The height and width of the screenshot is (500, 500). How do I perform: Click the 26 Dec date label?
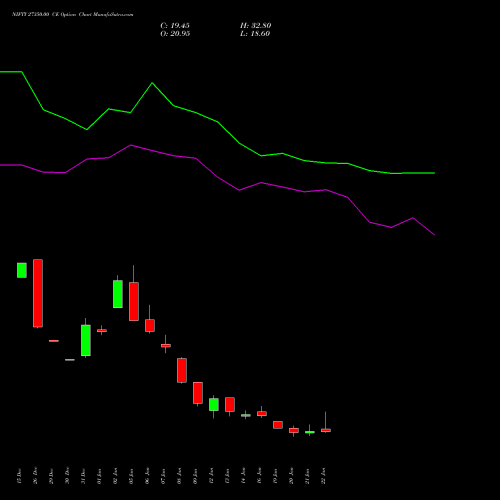[35, 476]
